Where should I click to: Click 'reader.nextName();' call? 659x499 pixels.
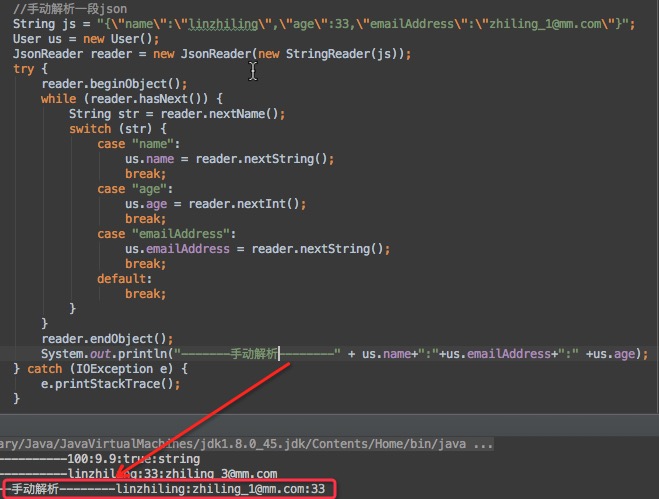tap(223, 114)
